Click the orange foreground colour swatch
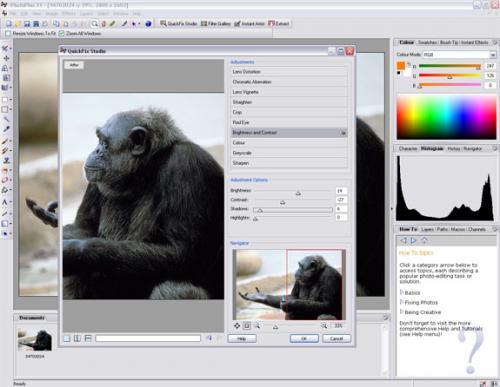 click(x=401, y=65)
